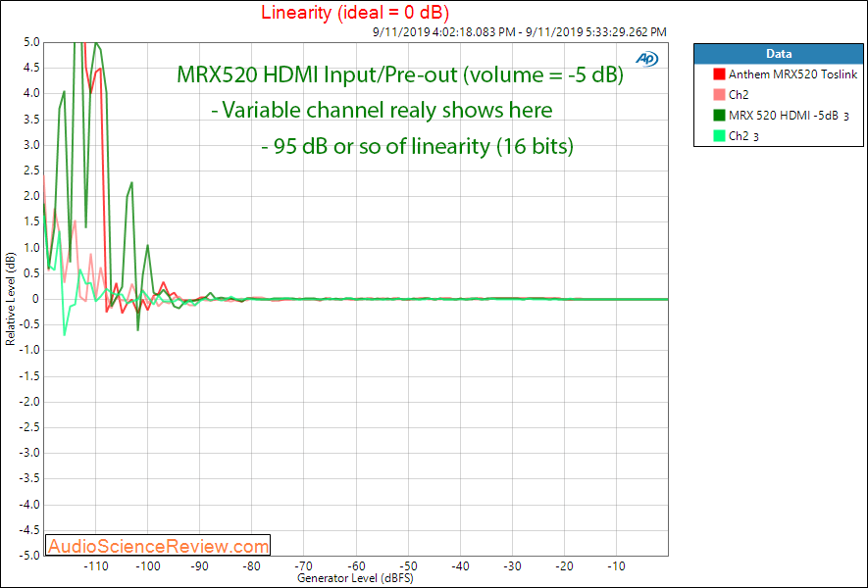This screenshot has width=868, height=588.
Task: Click the -0.5 tick on the vertical axis
Action: [x=29, y=324]
